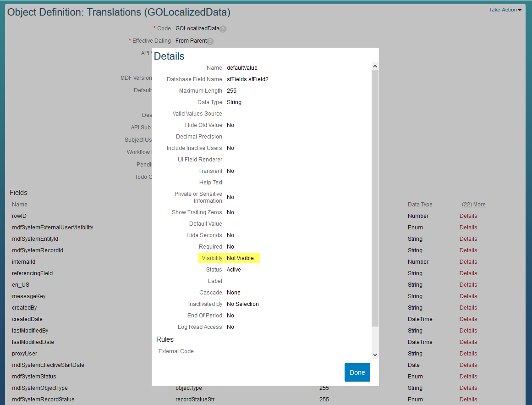This screenshot has width=532, height=405.
Task: Click the scroll up arrow in Details dialog
Action: 375,66
